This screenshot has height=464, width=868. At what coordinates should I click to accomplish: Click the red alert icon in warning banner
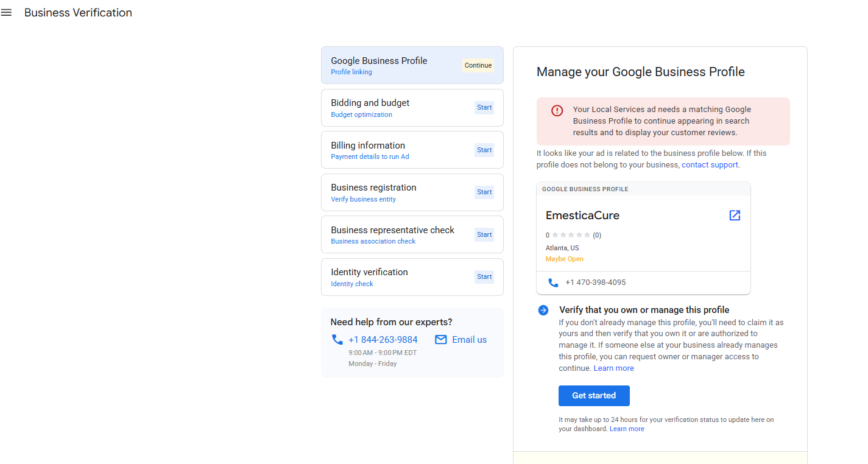coord(557,110)
